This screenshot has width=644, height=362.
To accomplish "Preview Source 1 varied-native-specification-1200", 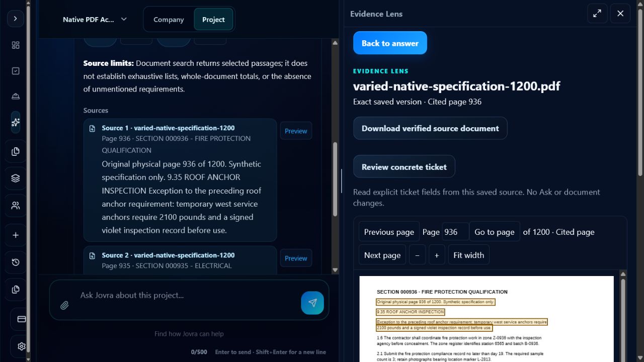I will tap(296, 131).
